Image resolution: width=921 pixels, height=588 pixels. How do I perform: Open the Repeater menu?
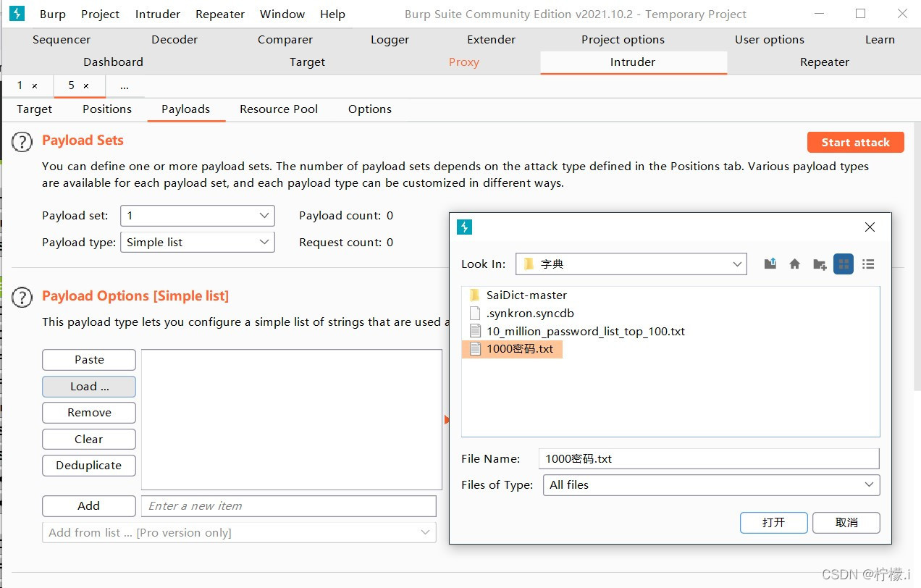point(220,14)
